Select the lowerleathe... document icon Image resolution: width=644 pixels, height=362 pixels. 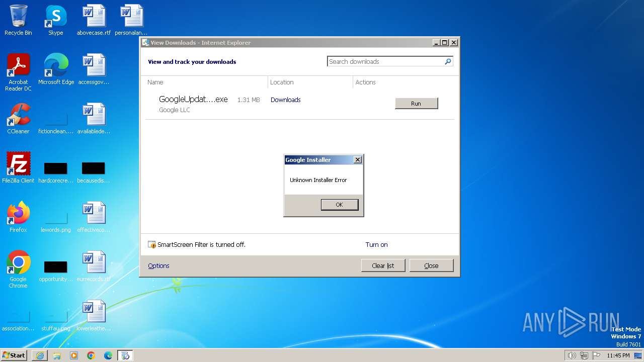(x=94, y=316)
